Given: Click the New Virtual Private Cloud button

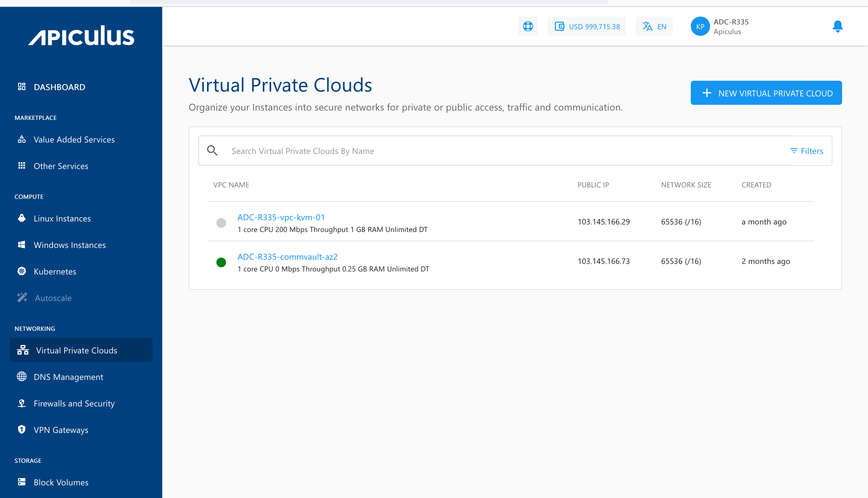Looking at the screenshot, I should (766, 93).
